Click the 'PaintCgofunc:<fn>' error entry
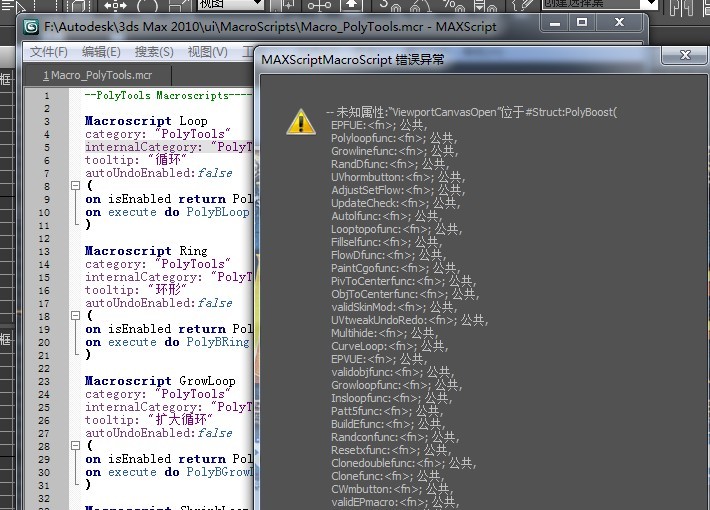Viewport: 710px width, 510px height. pos(395,268)
